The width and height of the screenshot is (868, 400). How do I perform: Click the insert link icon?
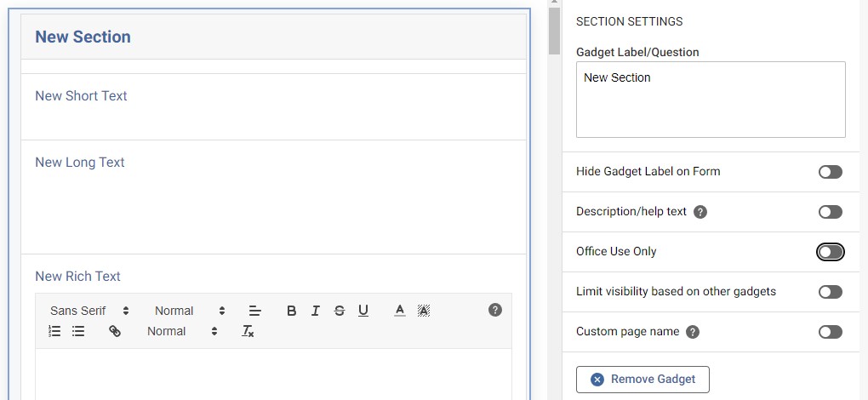(115, 331)
